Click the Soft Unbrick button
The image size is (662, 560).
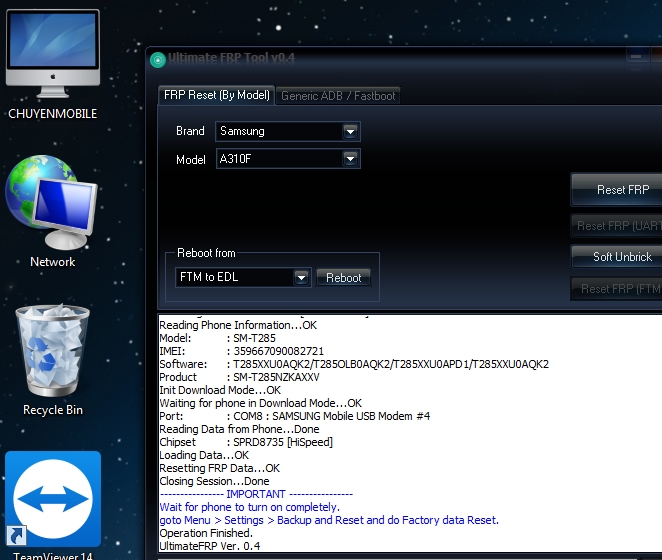click(618, 257)
